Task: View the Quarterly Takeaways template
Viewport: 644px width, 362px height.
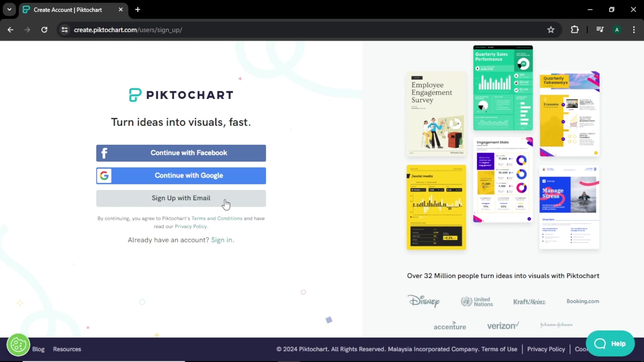Action: click(569, 114)
